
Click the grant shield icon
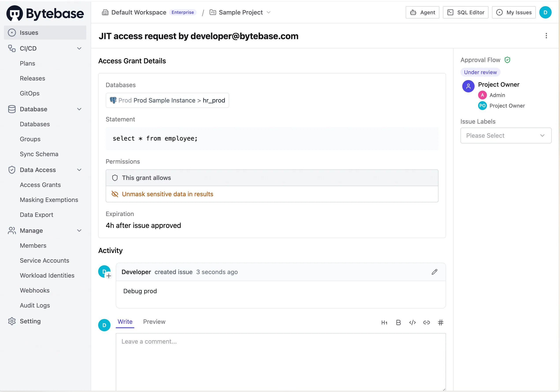click(115, 178)
